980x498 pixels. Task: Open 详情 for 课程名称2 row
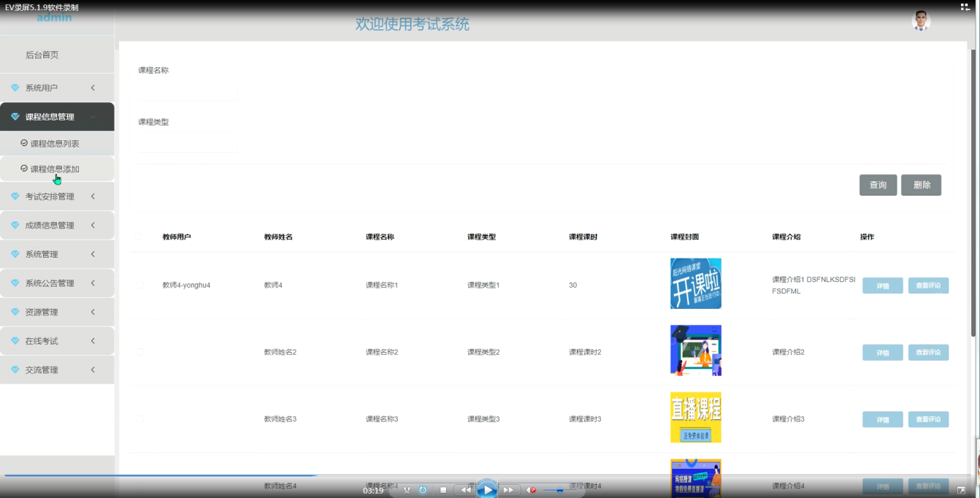pyautogui.click(x=882, y=353)
